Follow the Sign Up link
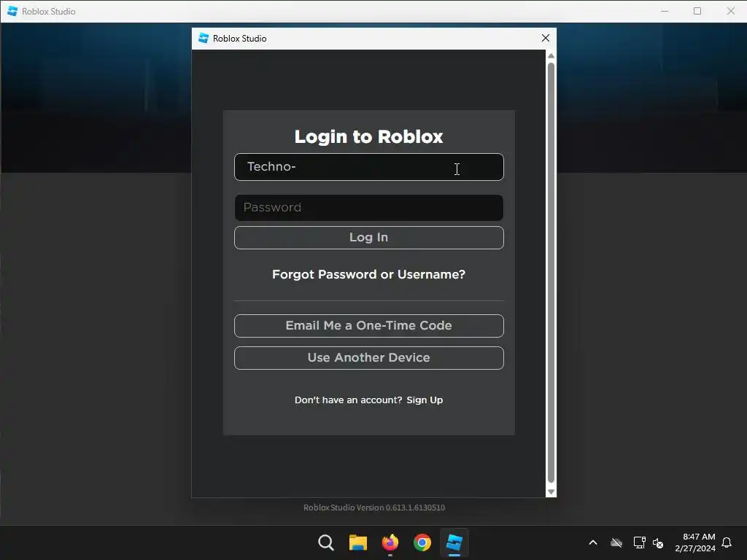Screen dimensions: 747x560 coord(425,400)
